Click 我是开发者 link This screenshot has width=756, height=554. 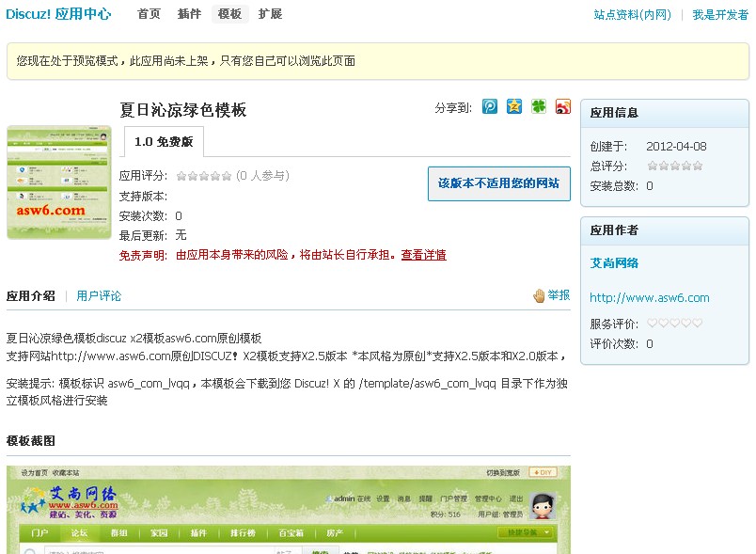[x=720, y=15]
